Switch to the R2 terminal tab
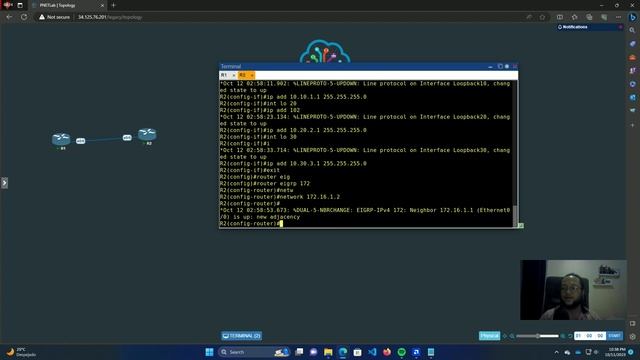This screenshot has height=360, width=640. tap(242, 75)
